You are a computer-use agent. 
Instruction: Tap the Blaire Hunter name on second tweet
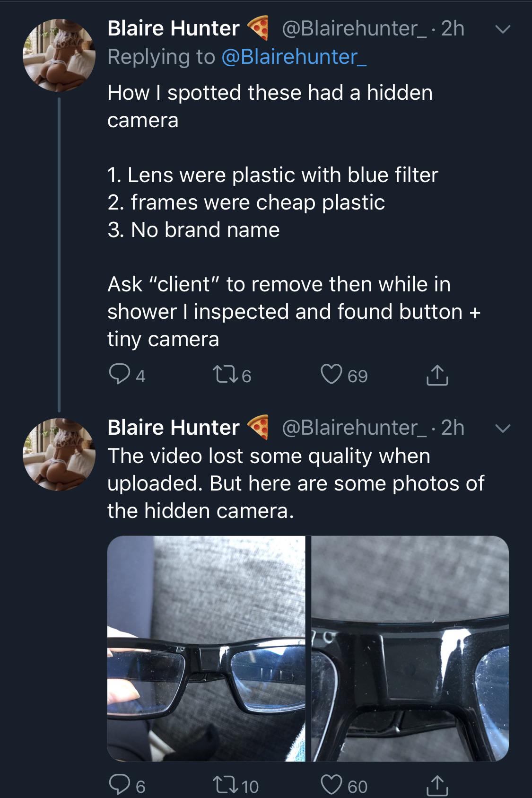click(173, 428)
